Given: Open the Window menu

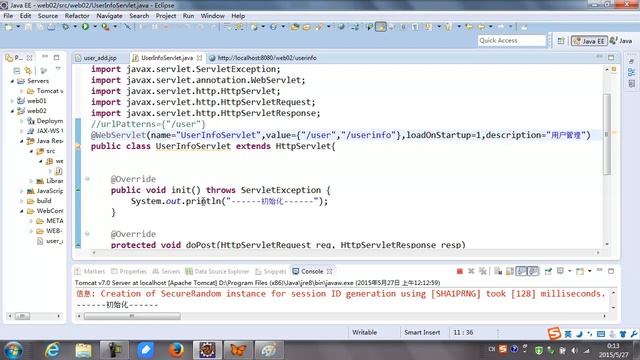Looking at the screenshot, I should (212, 16).
